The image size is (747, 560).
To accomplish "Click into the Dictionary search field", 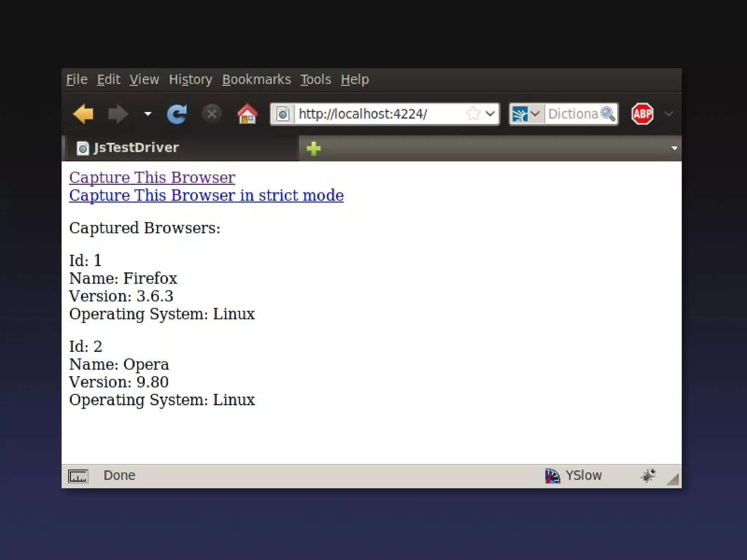I will tap(572, 114).
